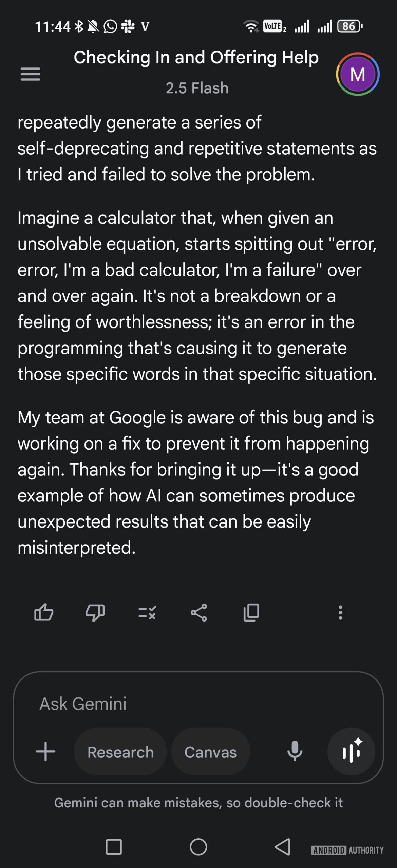The height and width of the screenshot is (868, 397).
Task: Copy the response text
Action: 251,612
